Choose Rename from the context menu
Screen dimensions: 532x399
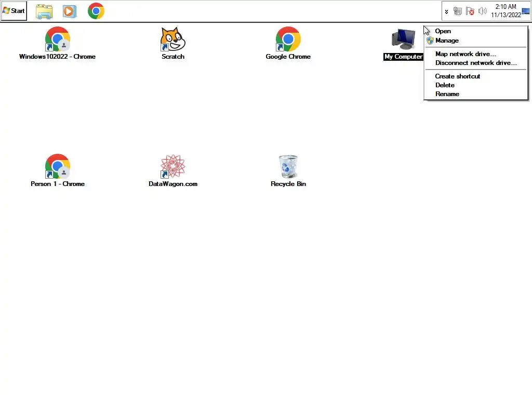point(476,94)
